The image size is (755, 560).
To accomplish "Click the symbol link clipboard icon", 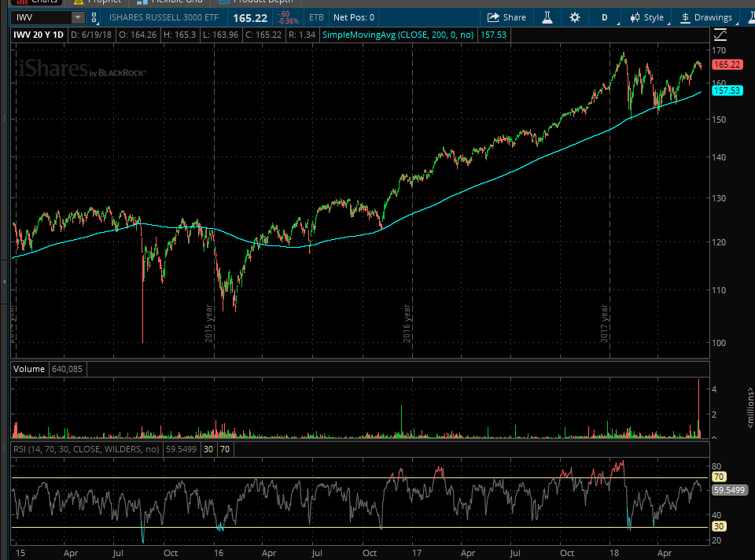I will pyautogui.click(x=94, y=18).
